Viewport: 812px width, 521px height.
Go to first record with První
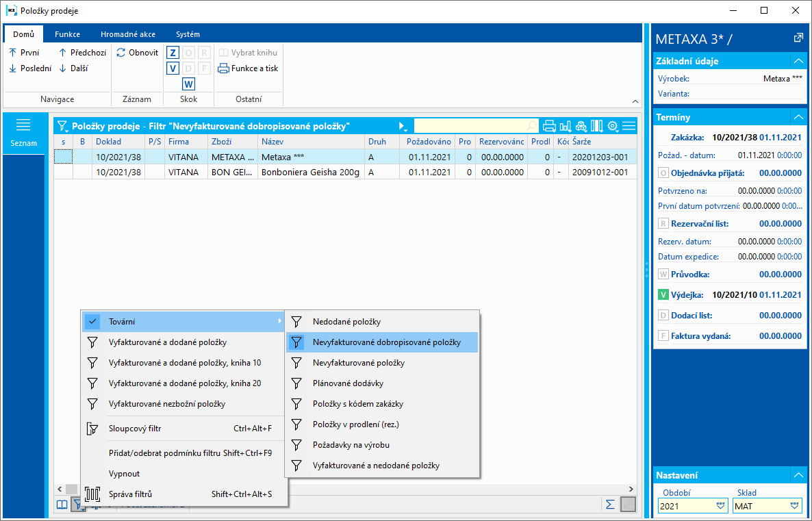pyautogui.click(x=24, y=52)
